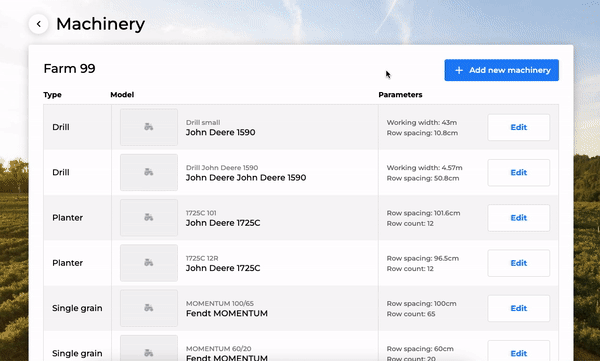This screenshot has height=361, width=600.
Task: Click the Row count: 65 value
Action: click(x=411, y=314)
